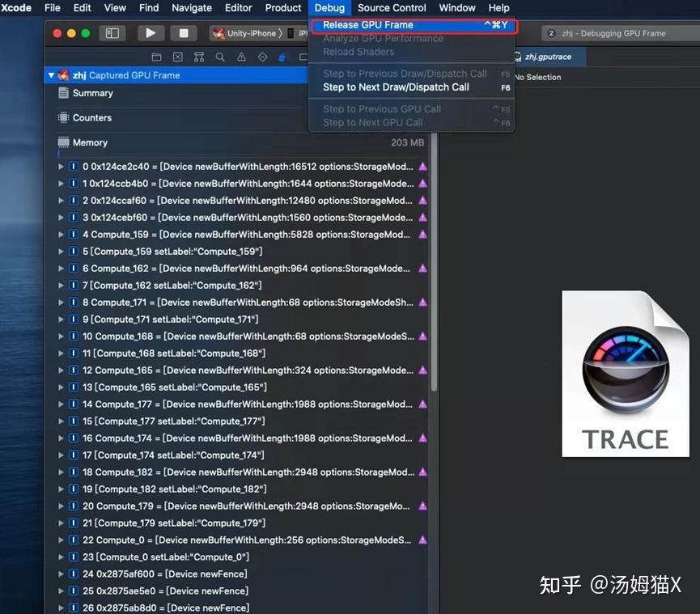The width and height of the screenshot is (700, 614).
Task: Toggle the left navigator sidebar panel
Action: [112, 32]
